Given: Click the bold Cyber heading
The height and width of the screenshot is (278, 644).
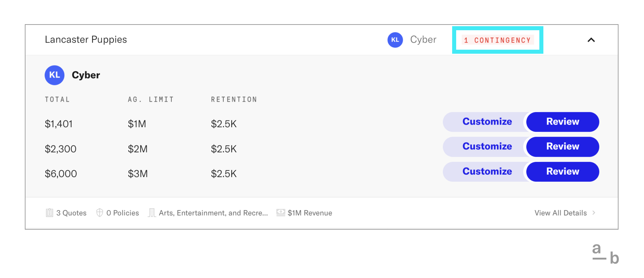Looking at the screenshot, I should point(86,75).
